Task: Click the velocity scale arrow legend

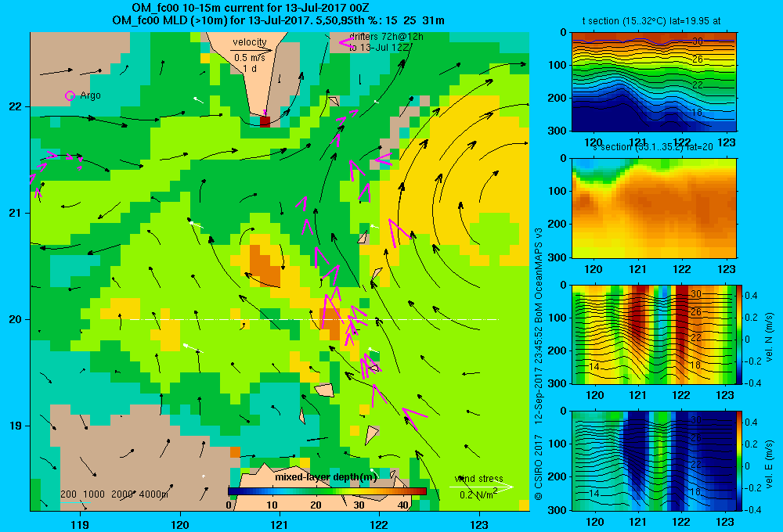Action: 251,50
